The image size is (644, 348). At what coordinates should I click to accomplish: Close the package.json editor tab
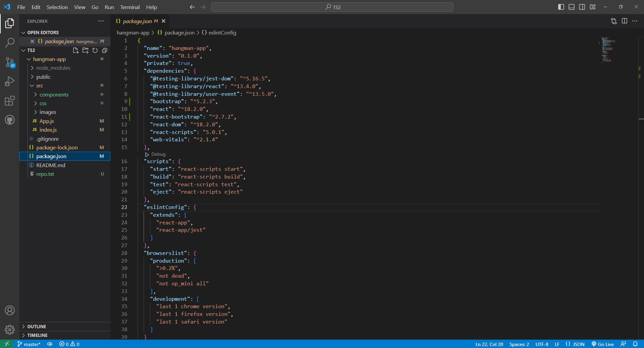tap(164, 21)
